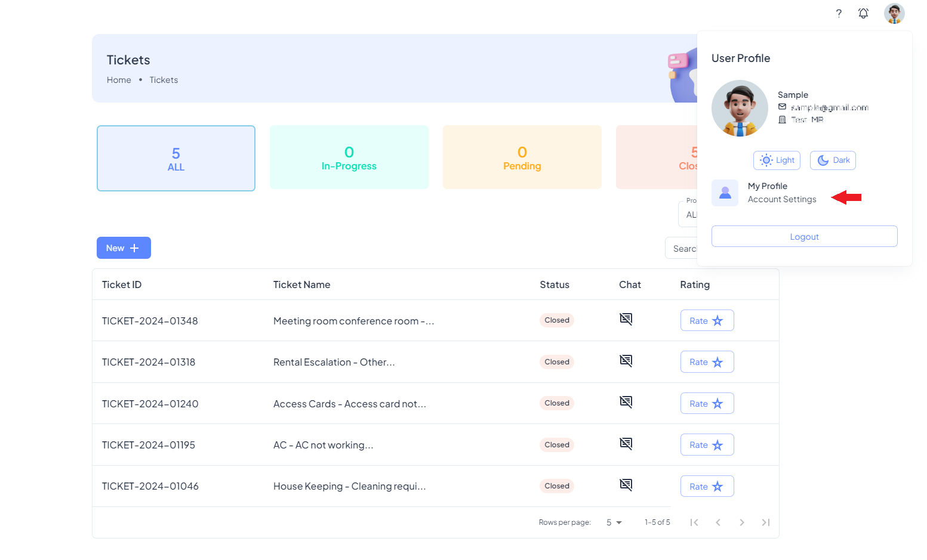Click Closed status of TICKET-2024-01240
This screenshot has height=560, width=927.
[x=557, y=403]
